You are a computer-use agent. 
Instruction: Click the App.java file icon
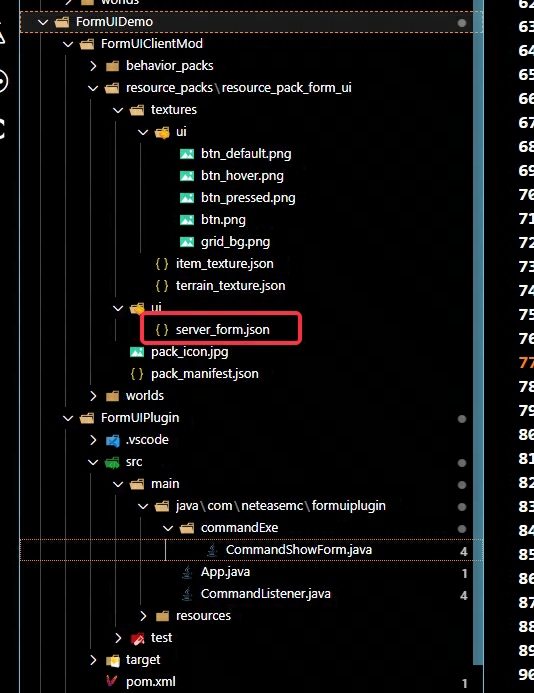click(x=187, y=572)
